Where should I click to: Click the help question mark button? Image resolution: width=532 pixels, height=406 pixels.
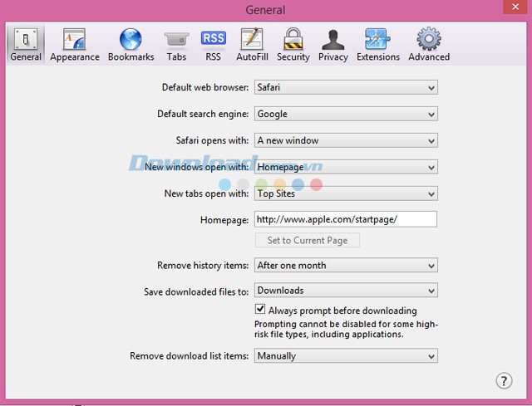point(504,380)
